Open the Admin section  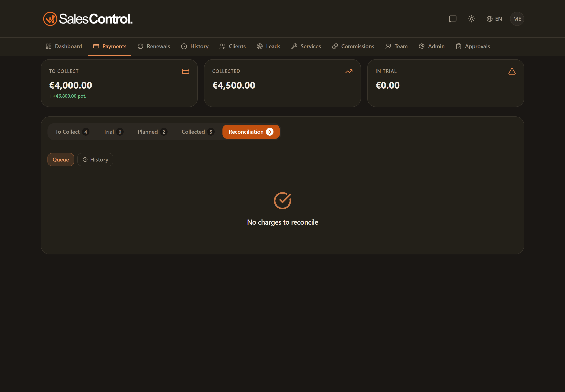click(x=431, y=46)
